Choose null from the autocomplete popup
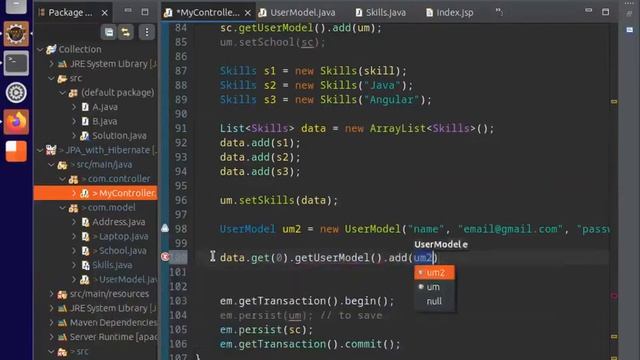The height and width of the screenshot is (360, 640). [434, 301]
